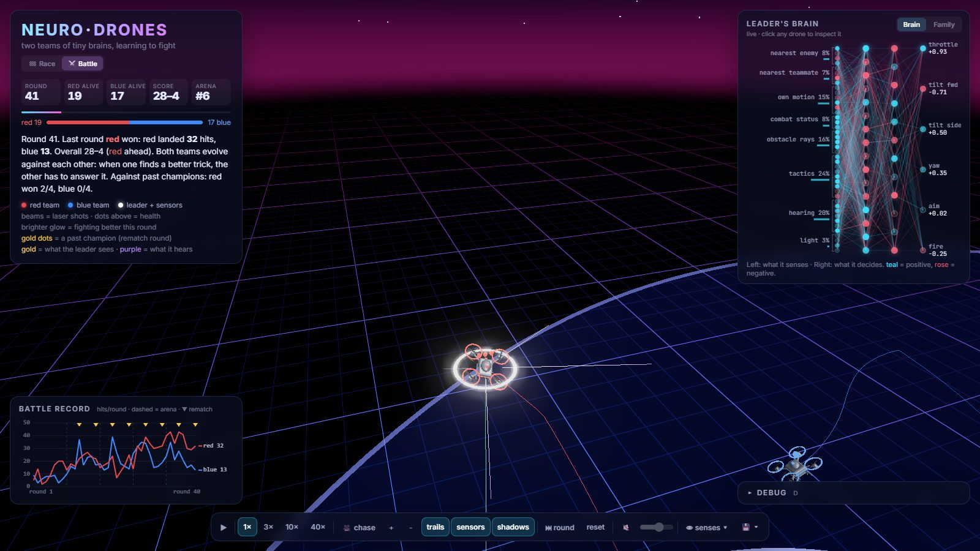Set simulation speed to 1×

click(x=247, y=527)
